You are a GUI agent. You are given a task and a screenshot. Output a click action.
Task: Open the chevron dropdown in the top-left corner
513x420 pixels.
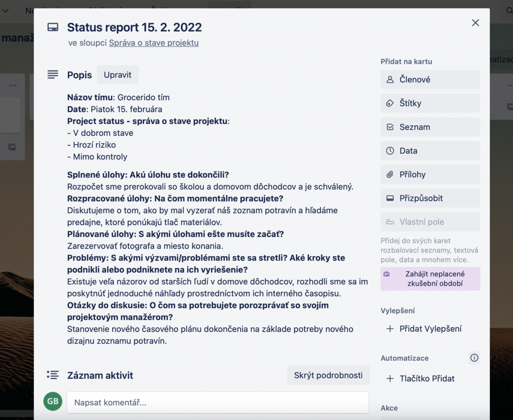[x=6, y=10]
